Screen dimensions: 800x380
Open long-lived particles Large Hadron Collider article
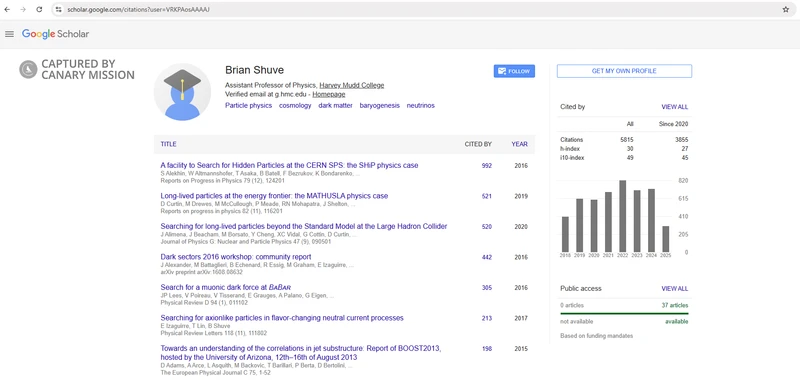(x=304, y=226)
